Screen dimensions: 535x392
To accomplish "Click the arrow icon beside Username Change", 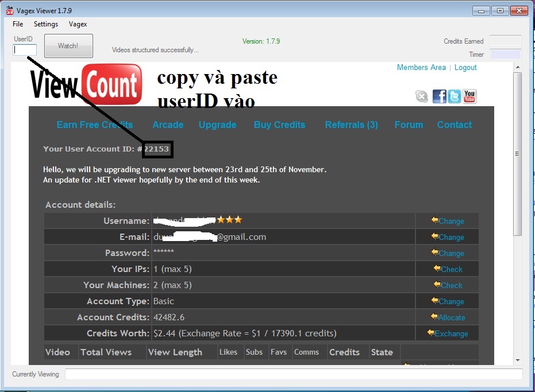I will pos(434,220).
